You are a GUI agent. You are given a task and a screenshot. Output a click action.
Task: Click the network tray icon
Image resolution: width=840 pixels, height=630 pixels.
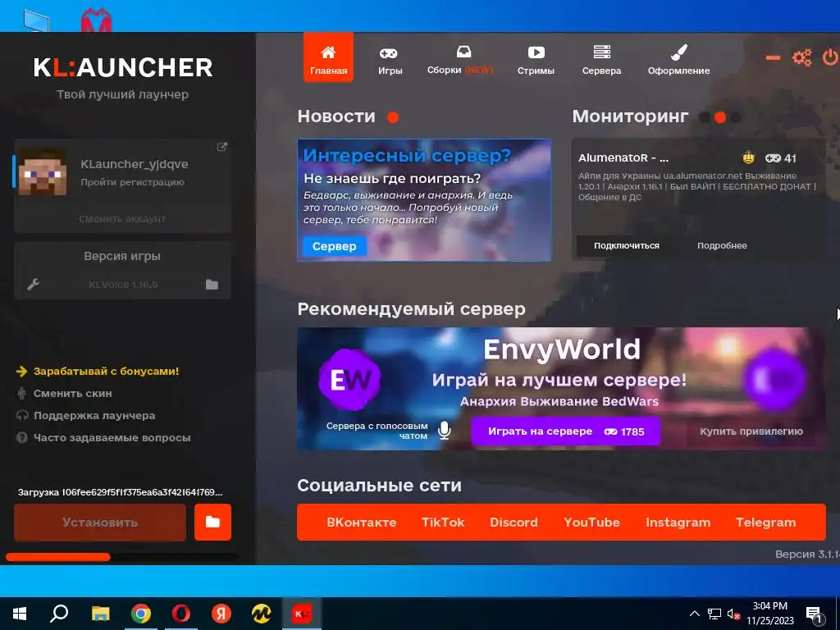(x=714, y=614)
